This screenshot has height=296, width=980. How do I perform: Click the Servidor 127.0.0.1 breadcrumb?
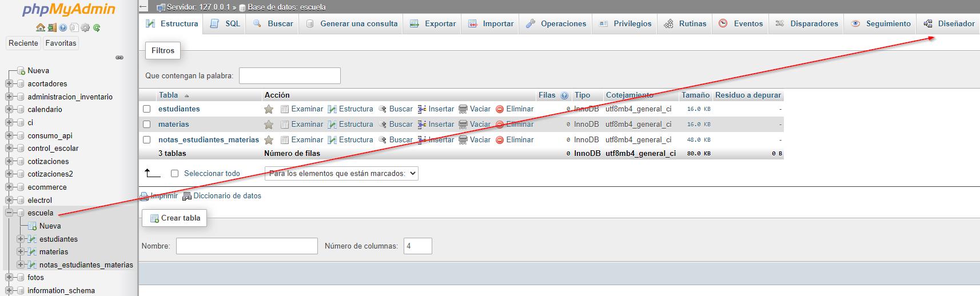pos(198,7)
